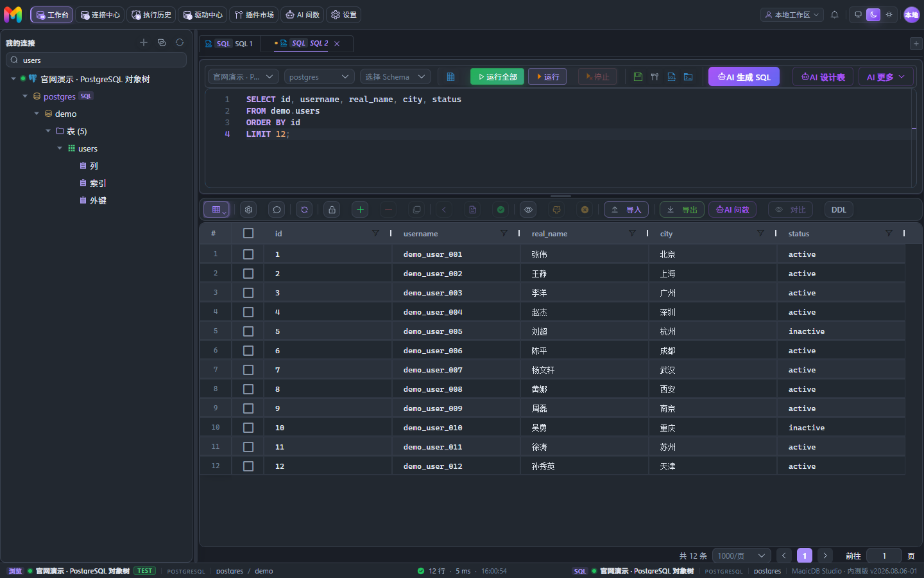Check the row for demo_user_010

click(248, 428)
